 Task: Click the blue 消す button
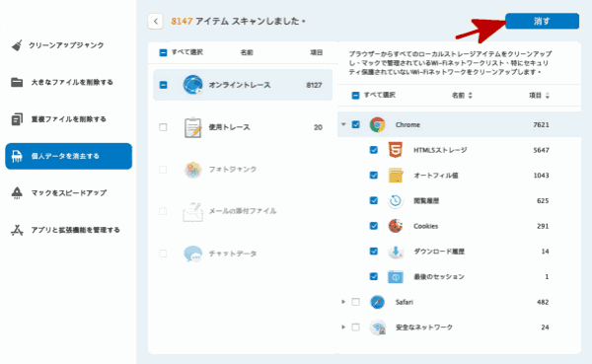coord(542,21)
